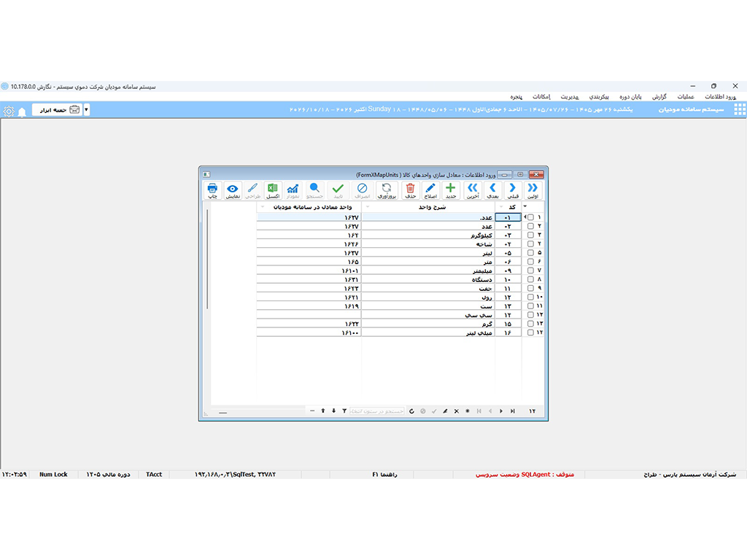Click the جعبه ابزار toolbox button
747x560 pixels.
(57, 109)
